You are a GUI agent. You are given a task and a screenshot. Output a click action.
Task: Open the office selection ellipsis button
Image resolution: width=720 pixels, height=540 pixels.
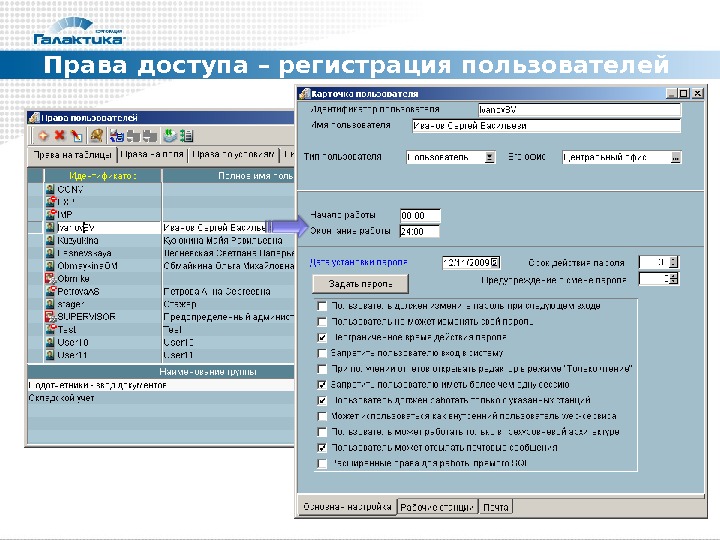pyautogui.click(x=675, y=158)
